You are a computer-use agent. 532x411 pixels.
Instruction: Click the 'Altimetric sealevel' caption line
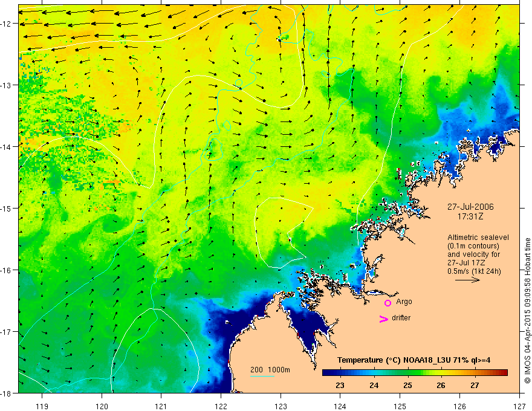coord(478,238)
